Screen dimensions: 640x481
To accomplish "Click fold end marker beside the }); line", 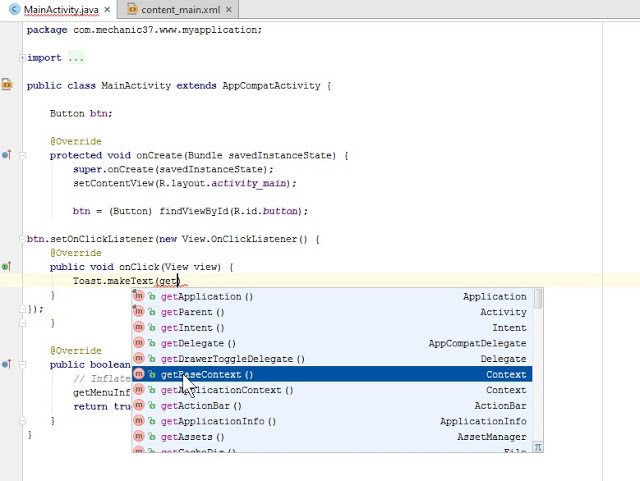I will (x=22, y=309).
